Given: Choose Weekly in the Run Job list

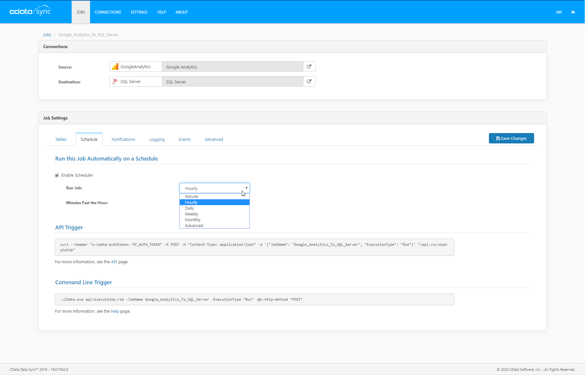Looking at the screenshot, I should (x=191, y=214).
